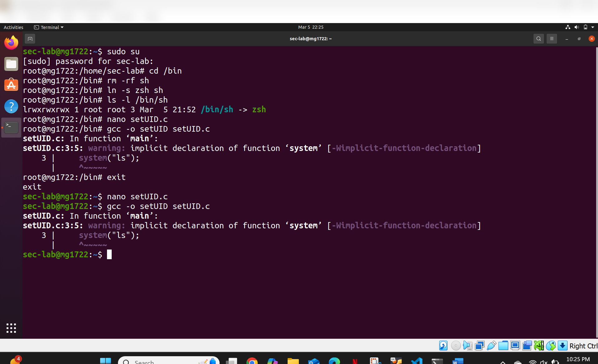598x364 pixels.
Task: Click the 'gcc -o setUID setUID.c' root command
Action: point(158,129)
